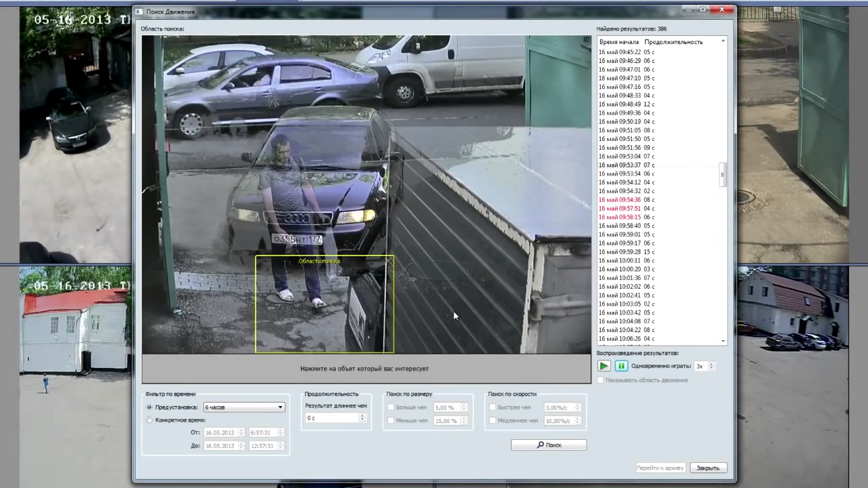Click stepper arrows of the duration field

pyautogui.click(x=363, y=418)
